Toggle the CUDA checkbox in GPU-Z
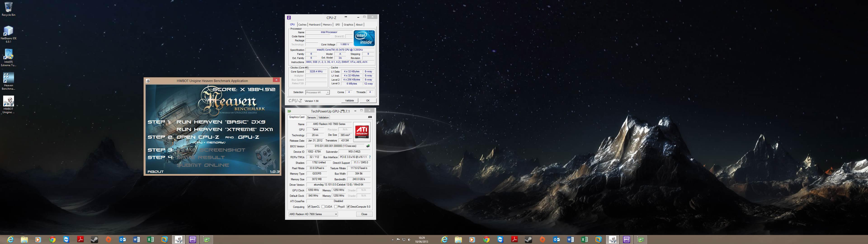 tap(323, 206)
